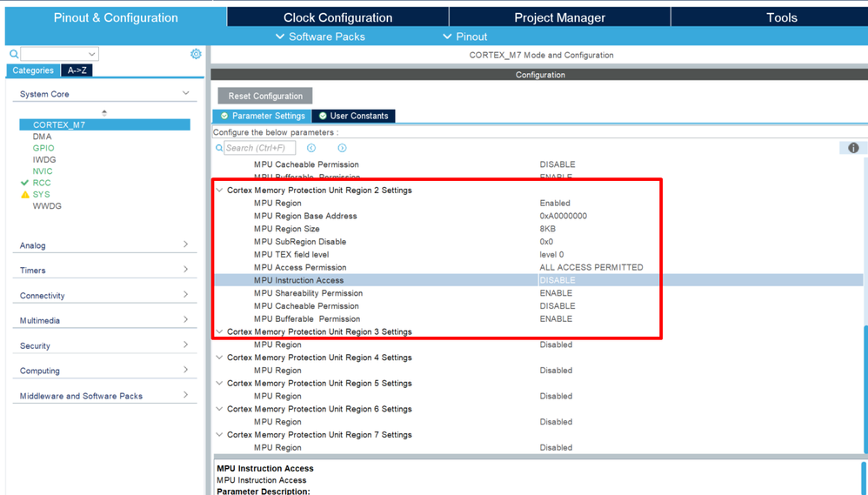The width and height of the screenshot is (868, 495).
Task: Click the parameter list vertical scrollbar
Action: [865, 388]
